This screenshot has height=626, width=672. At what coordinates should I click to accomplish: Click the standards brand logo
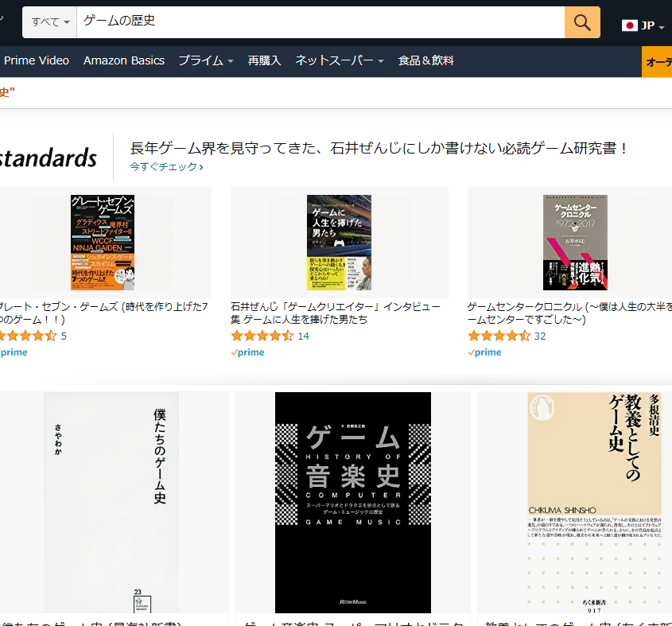pyautogui.click(x=49, y=157)
